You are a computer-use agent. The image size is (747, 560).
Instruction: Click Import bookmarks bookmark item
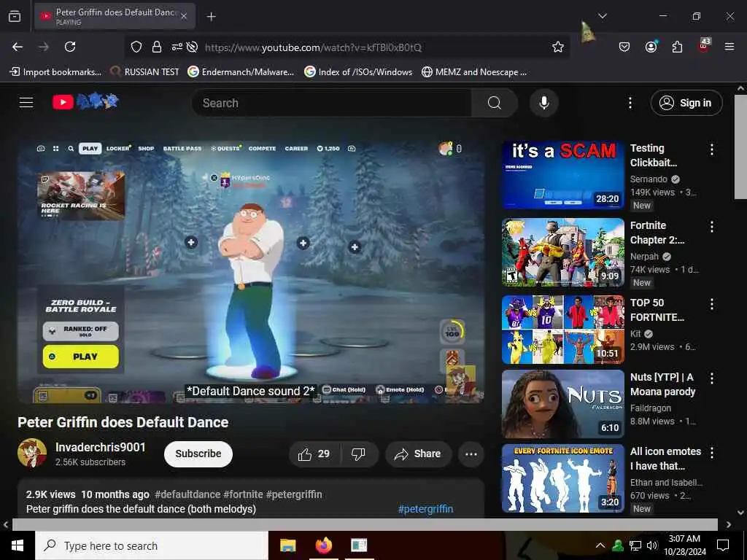(55, 72)
